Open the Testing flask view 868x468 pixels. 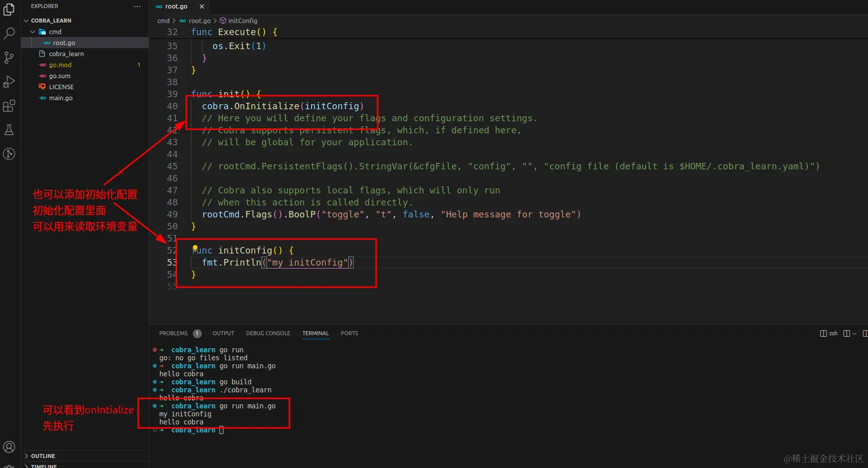click(x=9, y=130)
